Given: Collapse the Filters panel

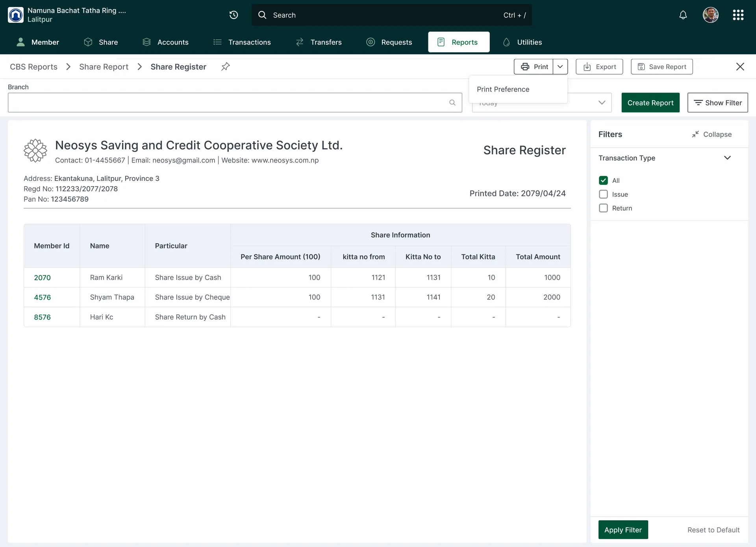Looking at the screenshot, I should click(x=712, y=134).
